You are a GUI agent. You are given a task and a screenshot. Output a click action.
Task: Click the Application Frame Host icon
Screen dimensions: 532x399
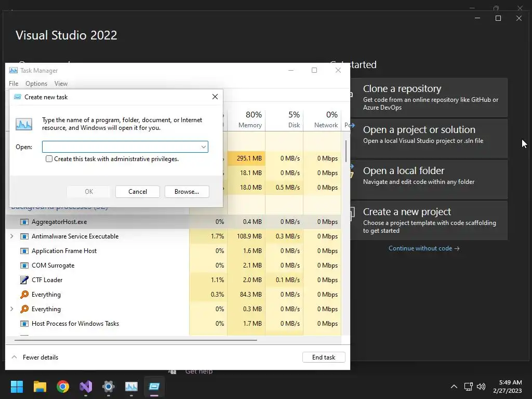(x=24, y=251)
